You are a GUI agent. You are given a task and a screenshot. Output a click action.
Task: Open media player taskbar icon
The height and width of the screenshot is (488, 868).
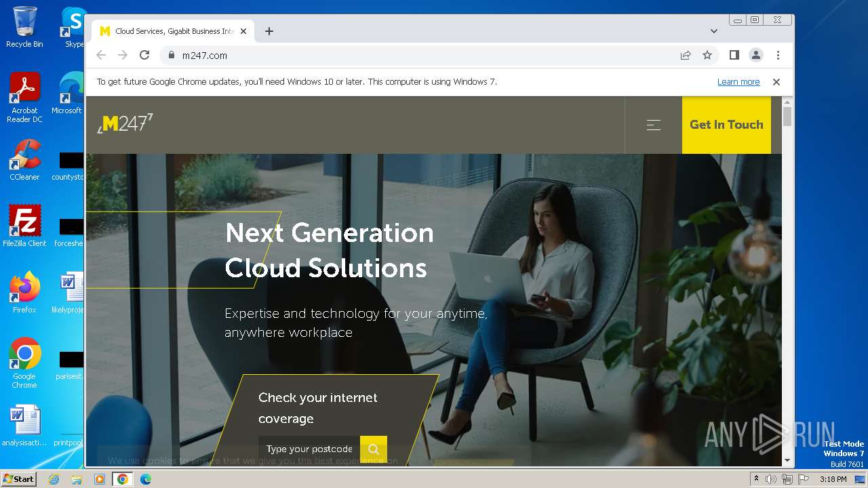tap(100, 479)
